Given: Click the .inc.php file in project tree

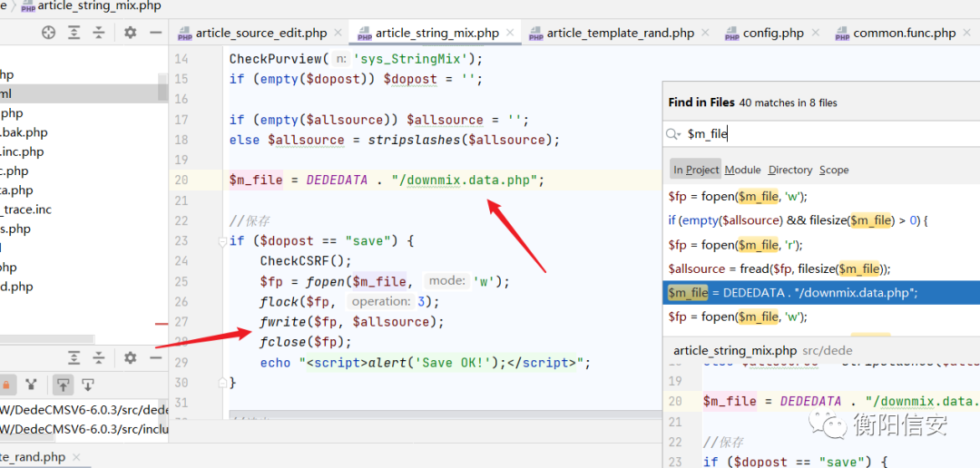Looking at the screenshot, I should click(22, 151).
